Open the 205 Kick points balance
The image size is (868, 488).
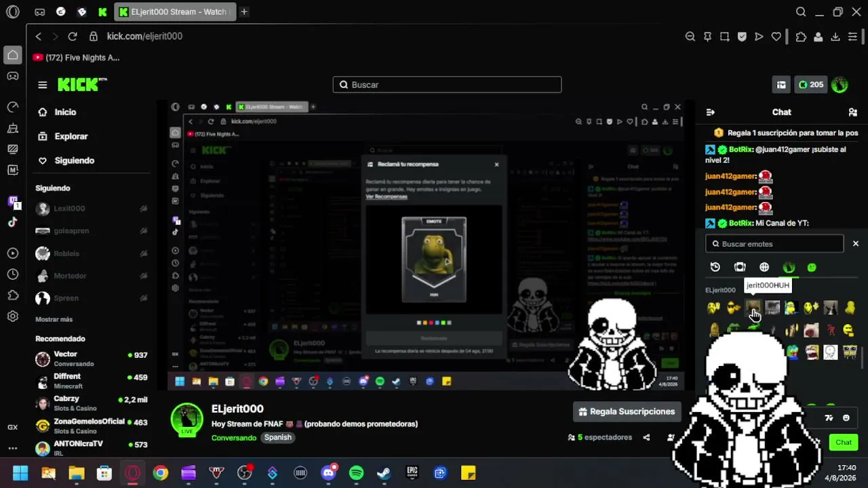(811, 85)
